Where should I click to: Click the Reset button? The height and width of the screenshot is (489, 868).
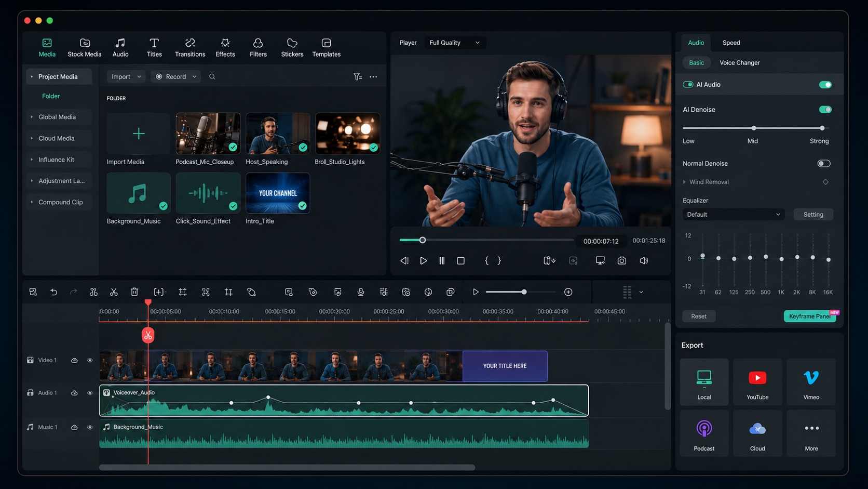(699, 316)
